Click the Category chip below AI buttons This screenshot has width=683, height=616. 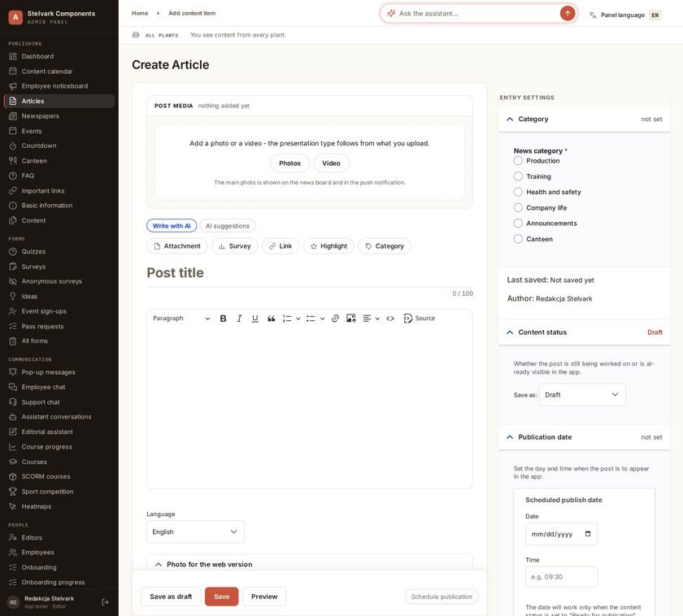click(385, 246)
